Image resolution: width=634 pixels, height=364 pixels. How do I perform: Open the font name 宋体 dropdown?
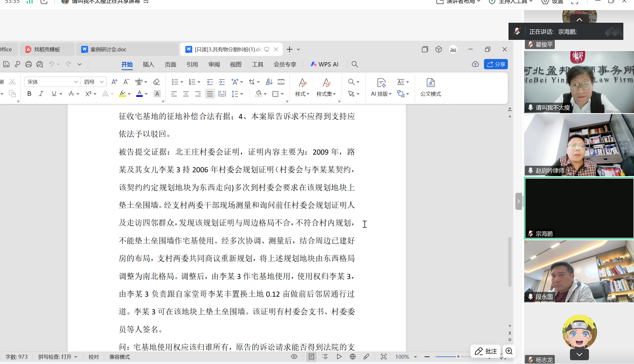point(52,82)
